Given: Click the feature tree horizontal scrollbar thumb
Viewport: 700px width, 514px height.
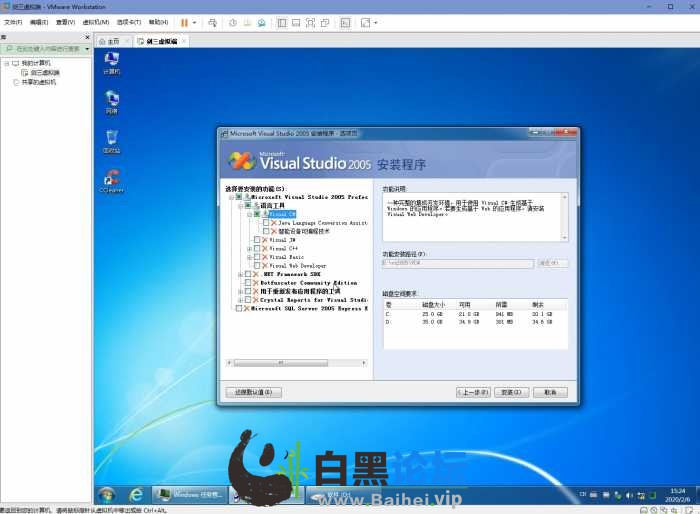Looking at the screenshot, I should click(x=281, y=363).
